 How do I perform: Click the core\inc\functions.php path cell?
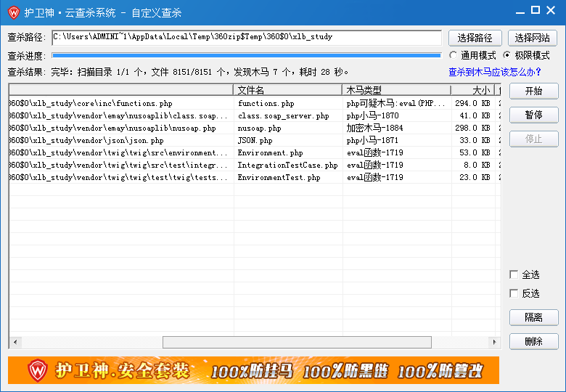122,104
